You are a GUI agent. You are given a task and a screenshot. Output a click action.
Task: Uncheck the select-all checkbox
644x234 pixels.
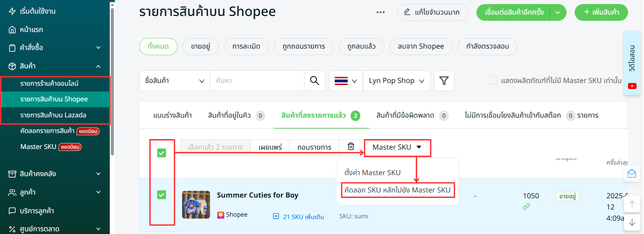click(x=162, y=153)
